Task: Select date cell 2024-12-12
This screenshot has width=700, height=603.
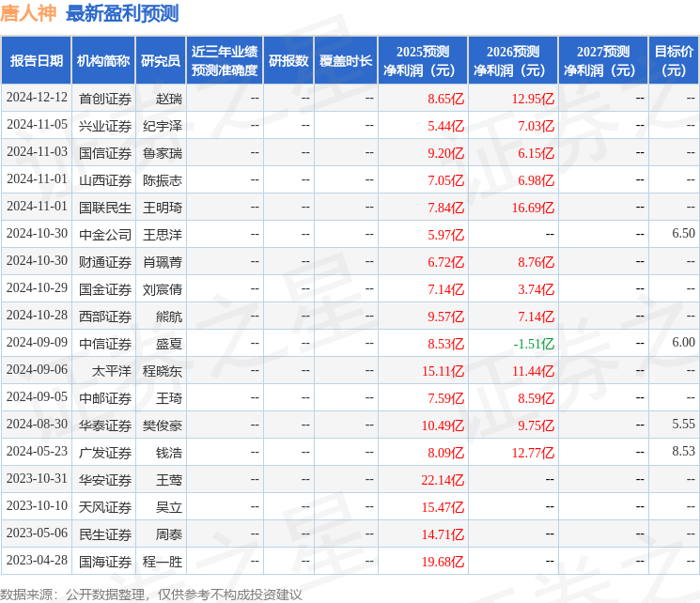Action: pos(37,98)
